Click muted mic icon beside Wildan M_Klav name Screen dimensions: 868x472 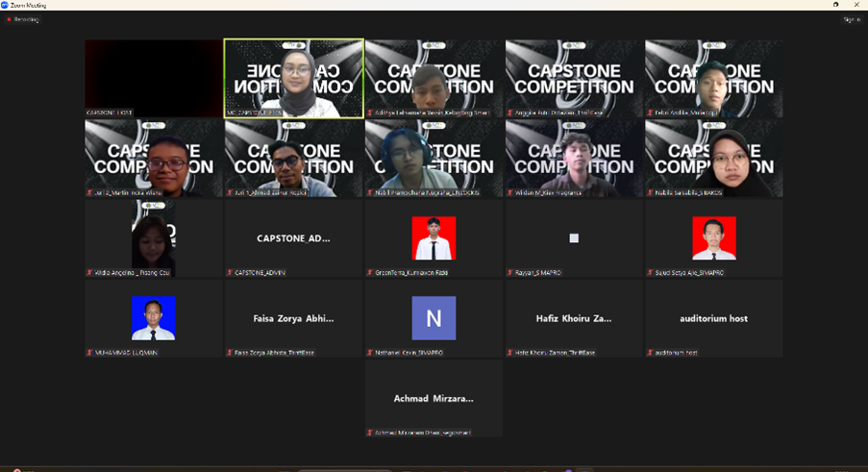[509, 192]
